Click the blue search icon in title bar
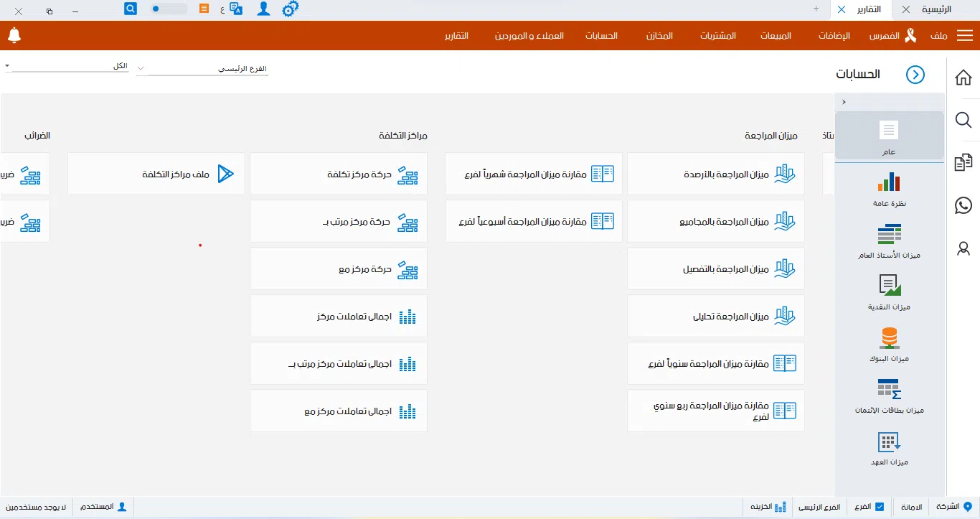Screen dimensions: 980x519 click(131, 9)
